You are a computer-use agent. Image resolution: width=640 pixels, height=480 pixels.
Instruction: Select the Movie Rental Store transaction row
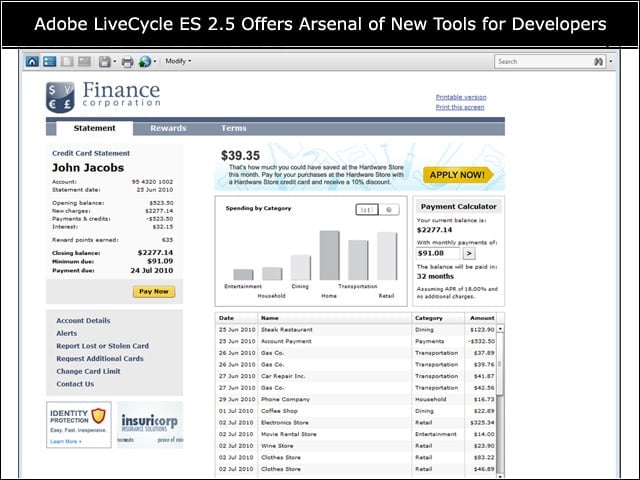(x=356, y=434)
